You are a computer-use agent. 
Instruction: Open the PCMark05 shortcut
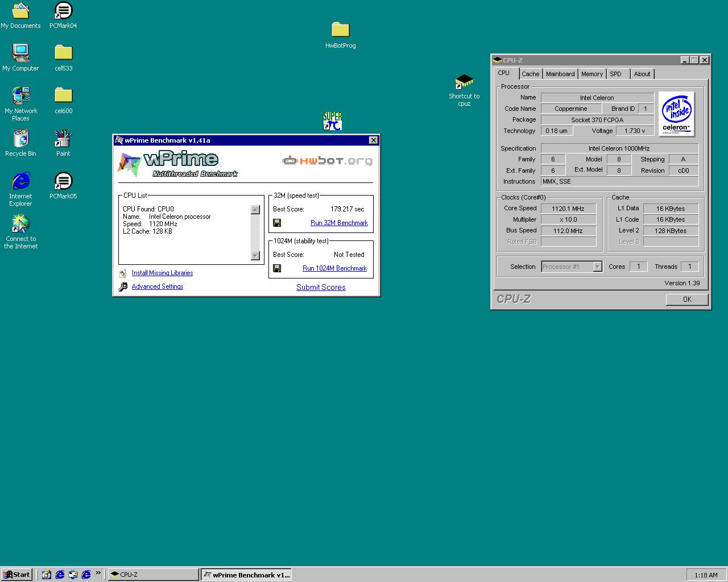pos(63,185)
